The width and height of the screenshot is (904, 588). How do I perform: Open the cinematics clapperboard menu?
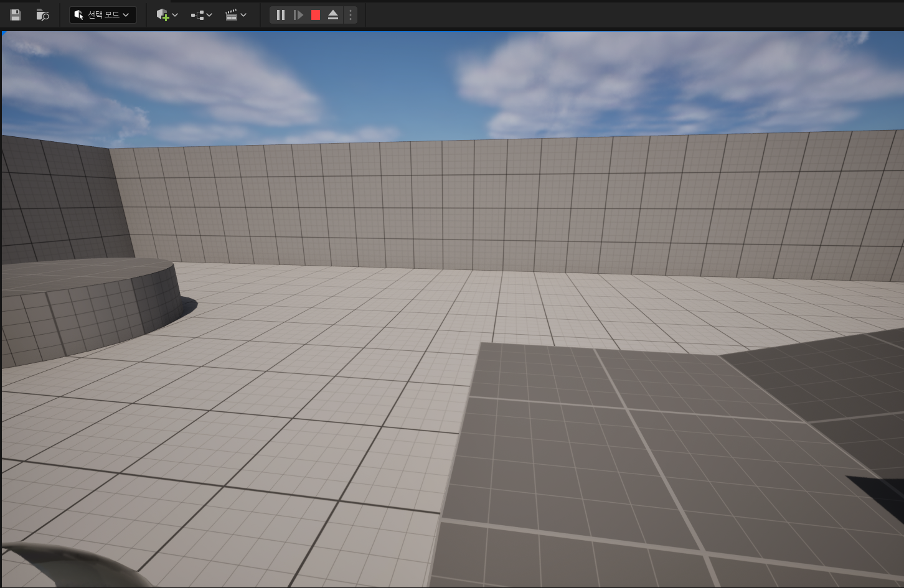[235, 15]
